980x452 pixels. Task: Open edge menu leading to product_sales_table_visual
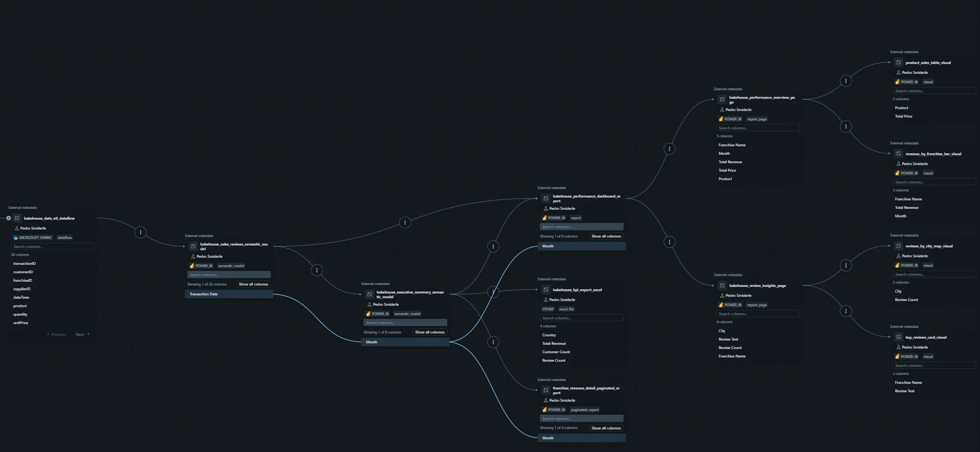point(846,81)
